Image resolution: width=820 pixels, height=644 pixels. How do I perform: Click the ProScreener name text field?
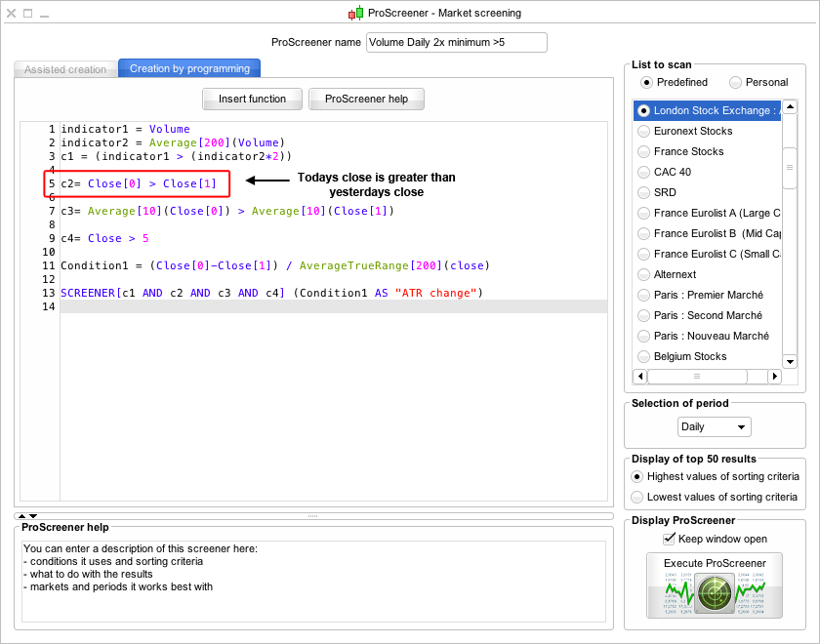coord(456,42)
